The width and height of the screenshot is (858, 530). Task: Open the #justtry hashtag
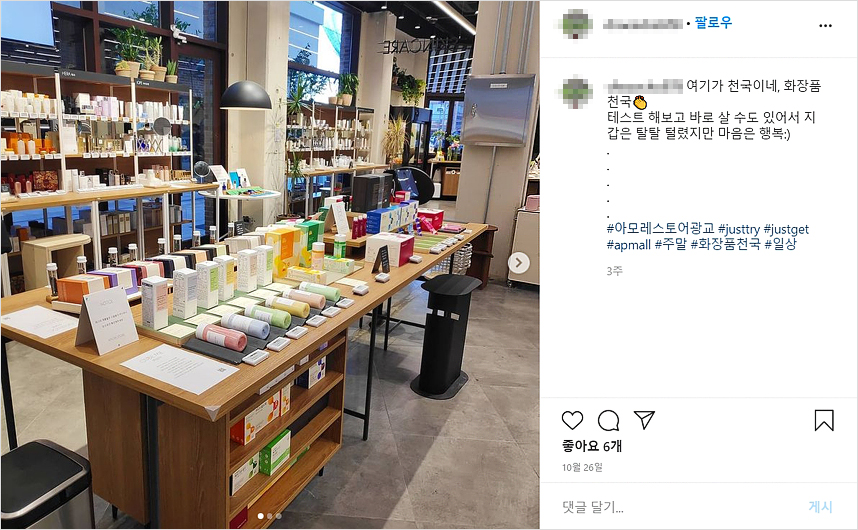tap(739, 229)
